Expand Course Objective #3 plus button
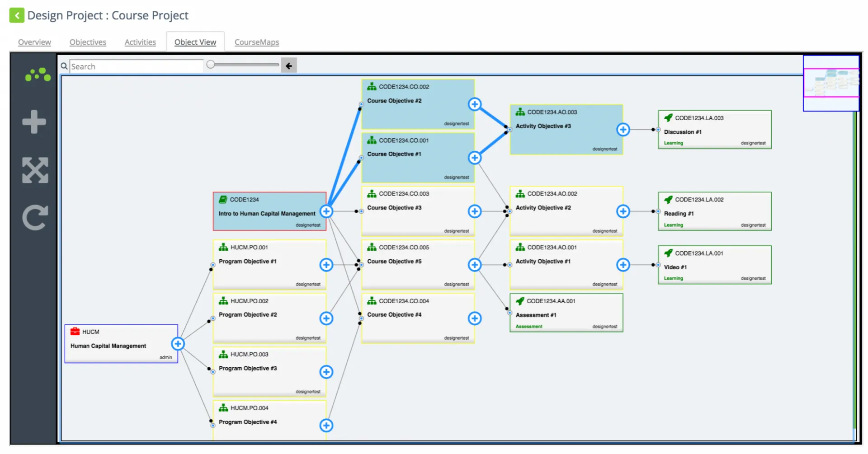The image size is (868, 454). pos(475,211)
